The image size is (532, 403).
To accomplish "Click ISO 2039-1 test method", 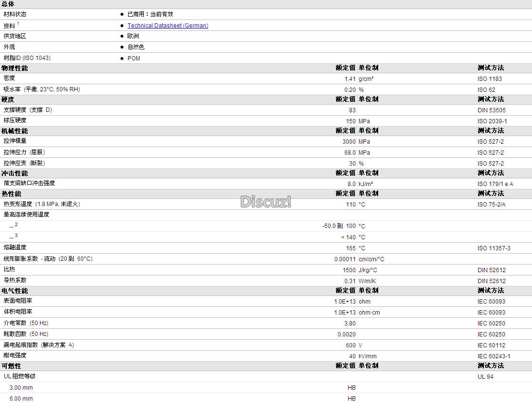I will [x=492, y=121].
